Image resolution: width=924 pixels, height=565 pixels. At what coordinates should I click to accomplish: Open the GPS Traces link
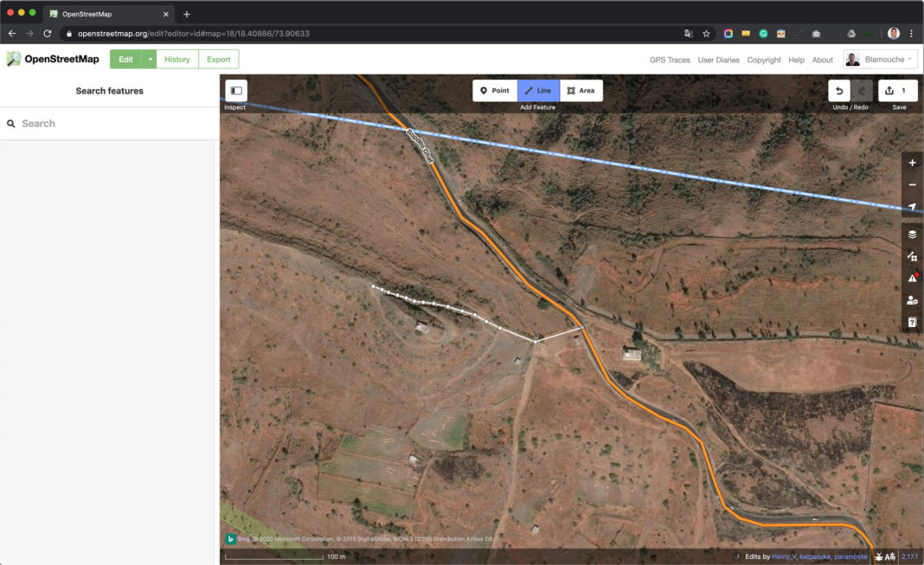(x=670, y=60)
